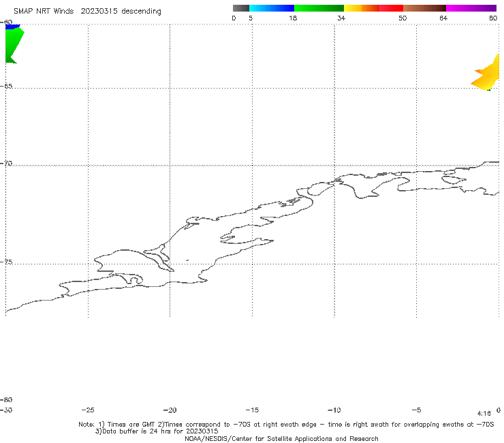The width and height of the screenshot is (504, 443).
Task: Click the longitude label '-30'
Action: tap(6, 410)
